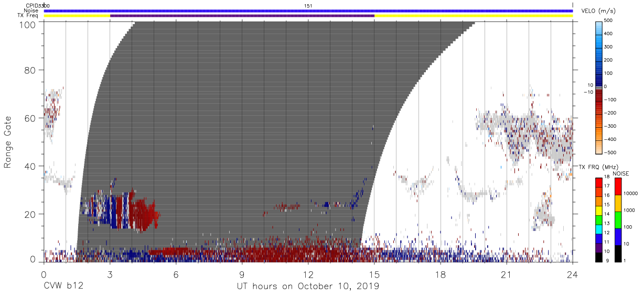Click 'UT hours on October 10, 2019' label
The image size is (644, 297).
308,287
